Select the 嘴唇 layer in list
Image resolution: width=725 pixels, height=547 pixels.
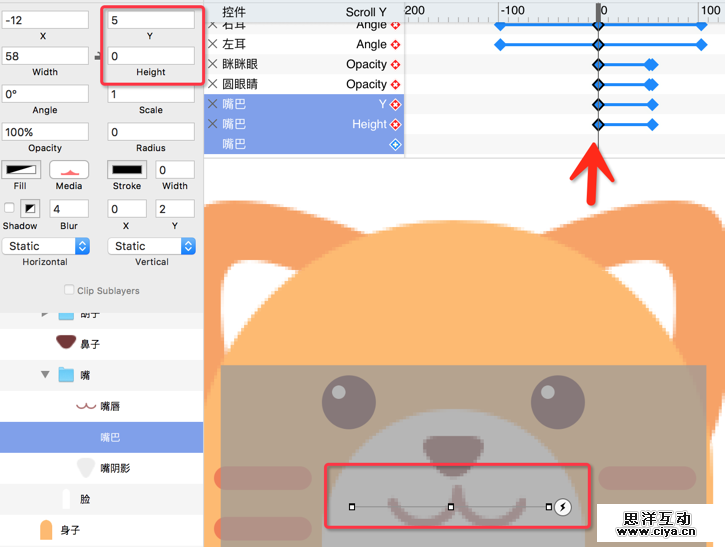pos(110,406)
